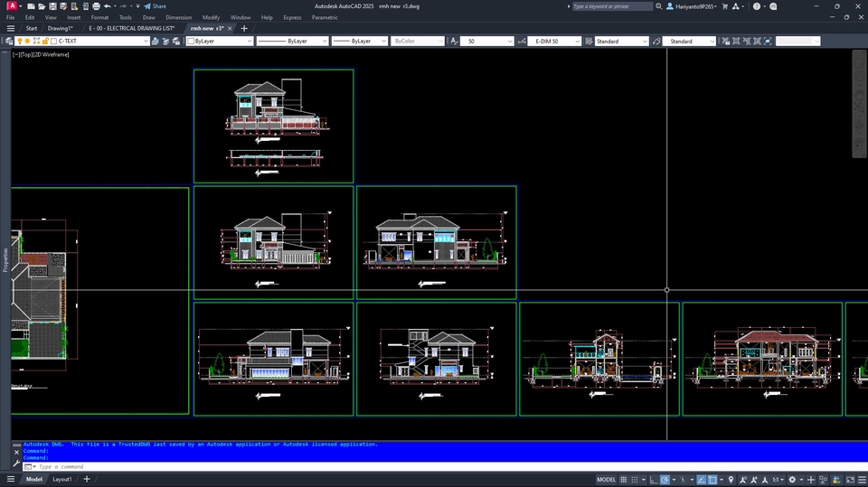Open the Autodesk App Store cart icon
Viewport: 868px width, 487px height.
[x=724, y=6]
